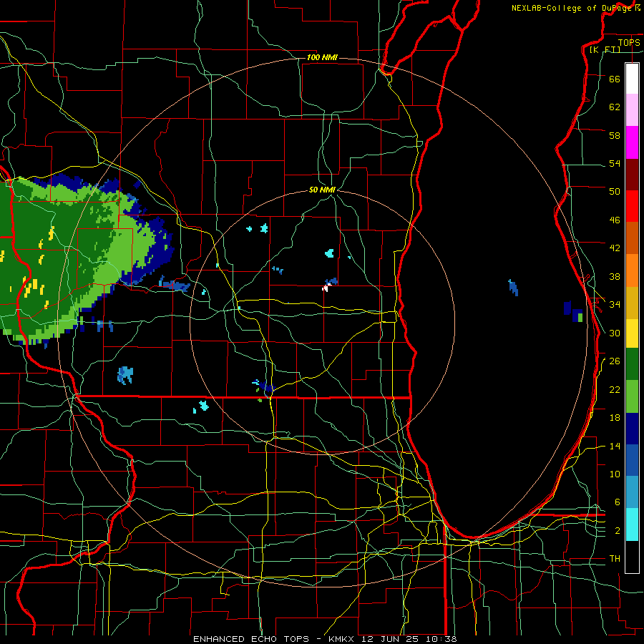Image resolution: width=644 pixels, height=644 pixels.
Task: Click the '6' legend value
Action: click(x=617, y=502)
